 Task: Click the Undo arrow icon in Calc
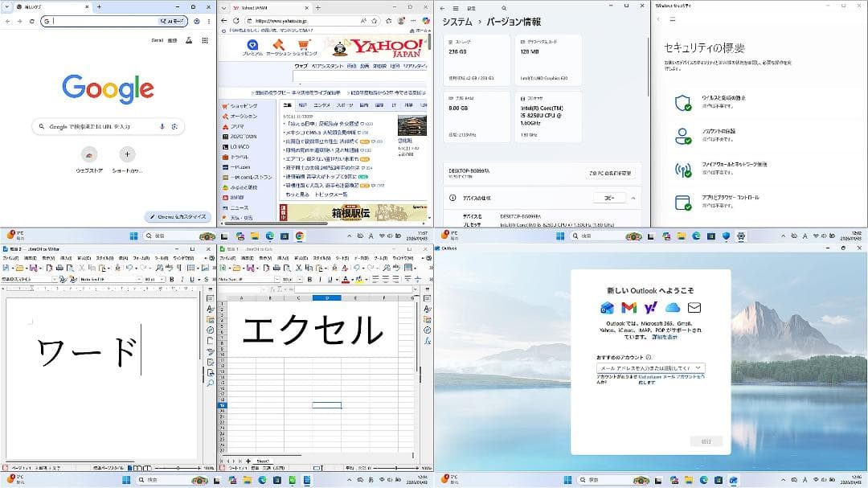click(357, 267)
